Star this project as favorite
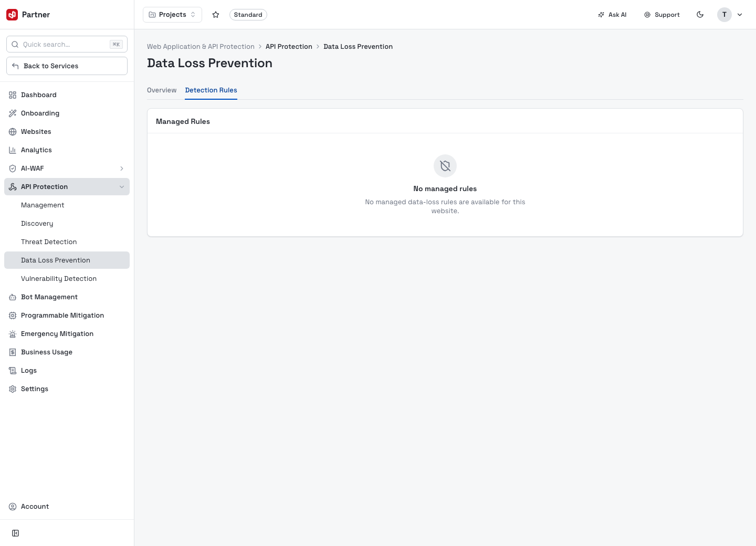Screen dimensions: 756x546 [x=216, y=15]
